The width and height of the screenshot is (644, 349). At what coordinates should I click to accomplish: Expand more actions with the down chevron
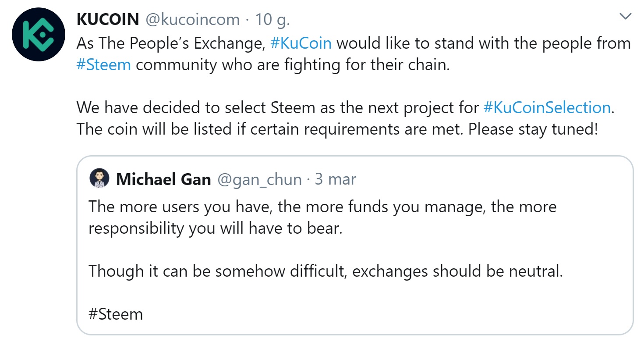pos(625,15)
